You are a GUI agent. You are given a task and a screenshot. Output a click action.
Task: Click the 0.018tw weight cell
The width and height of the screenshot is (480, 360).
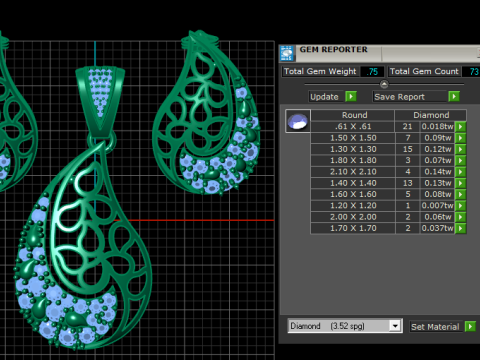pos(437,127)
